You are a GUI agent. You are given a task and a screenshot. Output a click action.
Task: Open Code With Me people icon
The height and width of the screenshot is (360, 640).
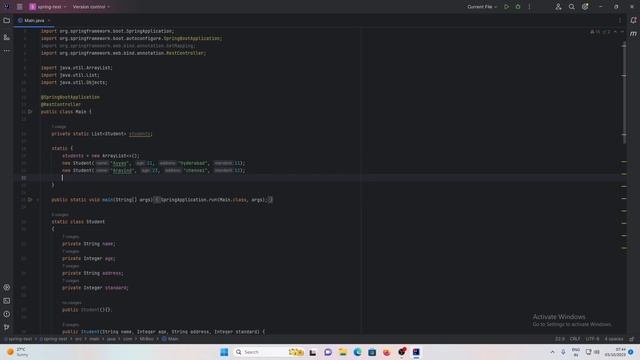click(x=558, y=7)
